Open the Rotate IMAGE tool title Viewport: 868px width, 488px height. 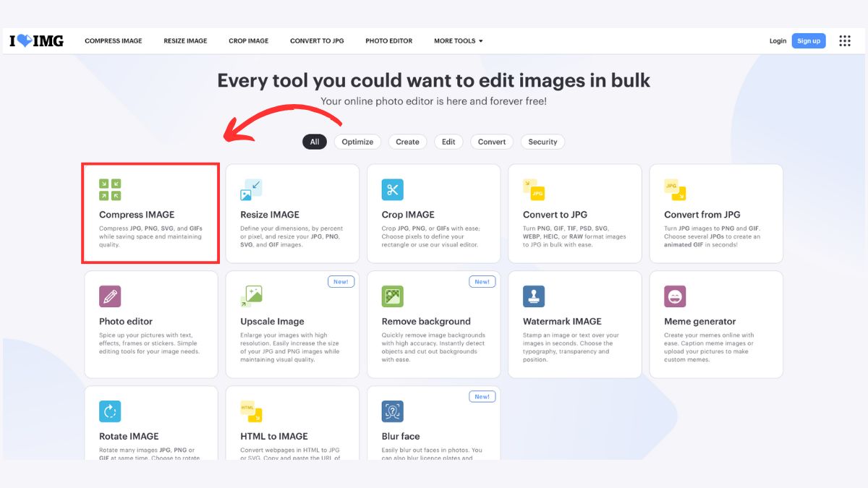[x=129, y=437]
